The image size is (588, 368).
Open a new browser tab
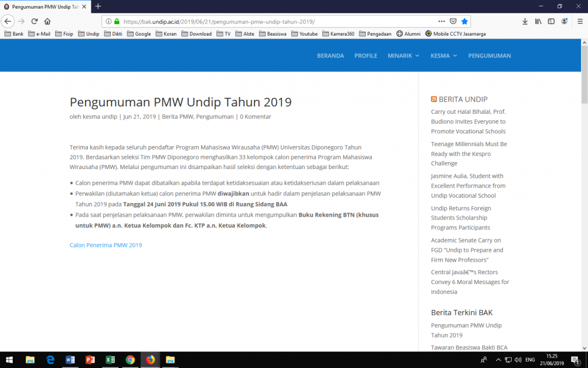click(x=98, y=6)
